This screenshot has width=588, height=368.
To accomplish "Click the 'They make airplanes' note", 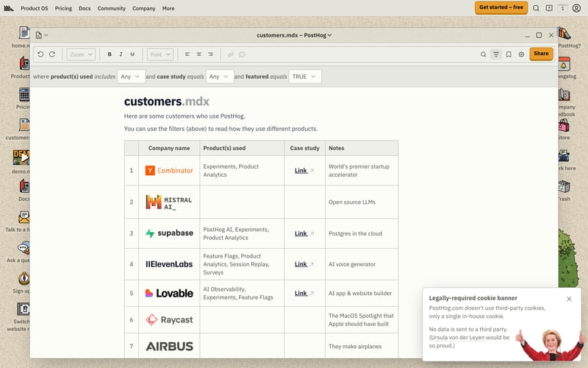I will (355, 347).
